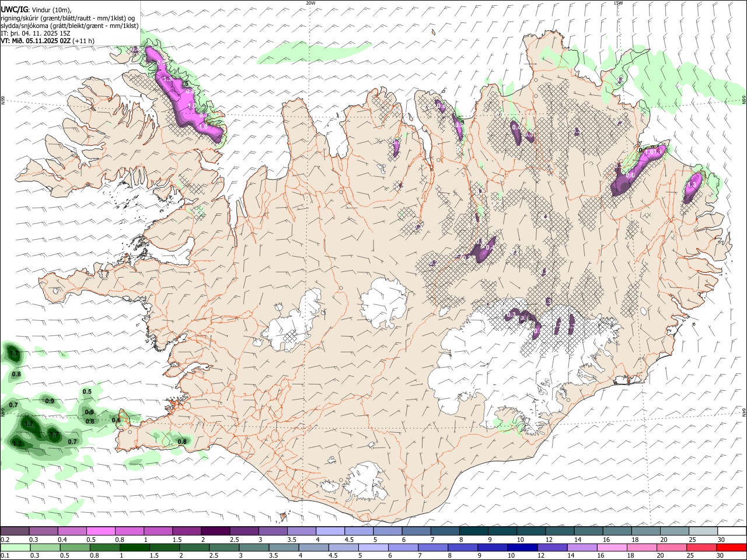Click the 25 label on lower legend
Image resolution: width=747 pixels, height=560 pixels.
(x=692, y=556)
